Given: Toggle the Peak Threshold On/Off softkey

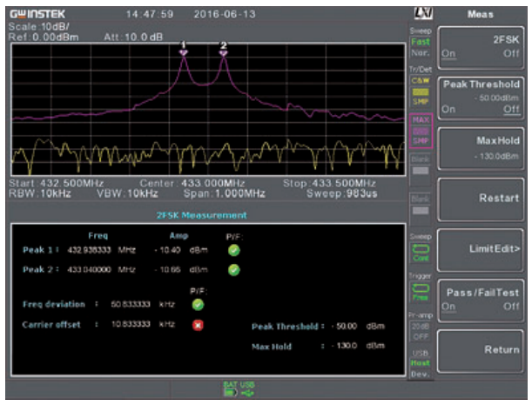Looking at the screenshot, I should point(481,98).
